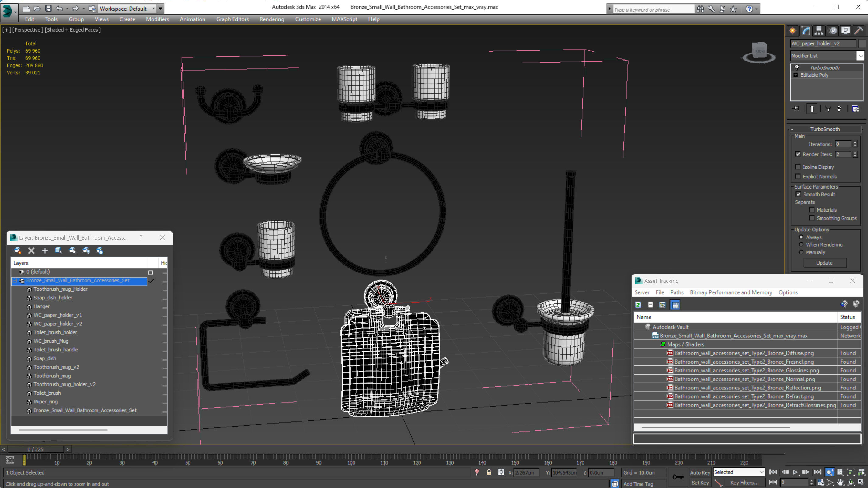
Task: Expand Editable Poly sub-objects
Action: coord(796,75)
